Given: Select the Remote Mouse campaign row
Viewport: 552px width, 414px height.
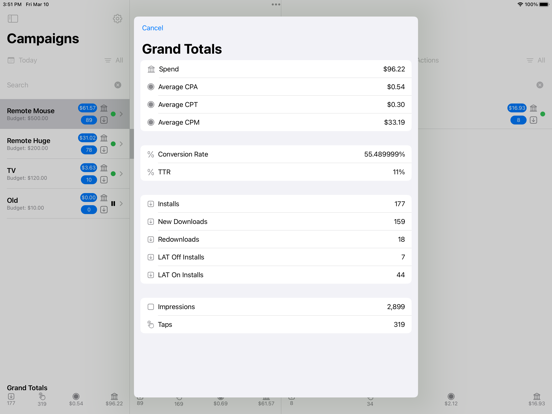Looking at the screenshot, I should (65, 114).
